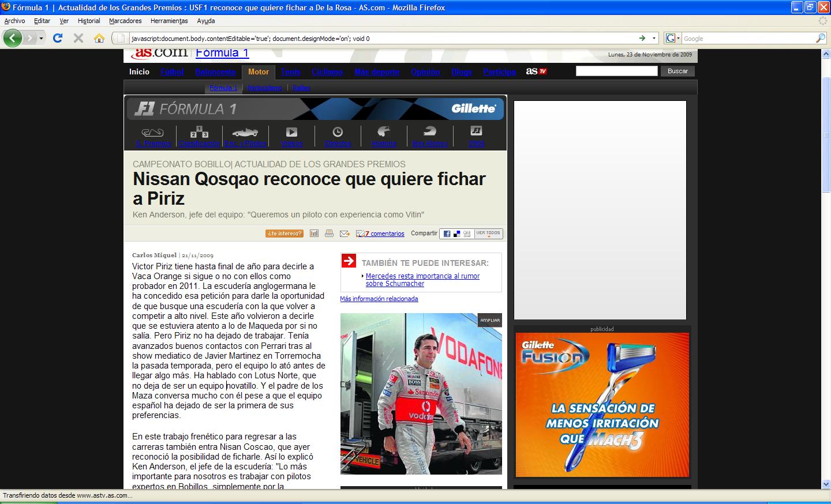Open 'Más información relacionada' link
Viewport: 831px width, 504px height.
pyautogui.click(x=379, y=299)
